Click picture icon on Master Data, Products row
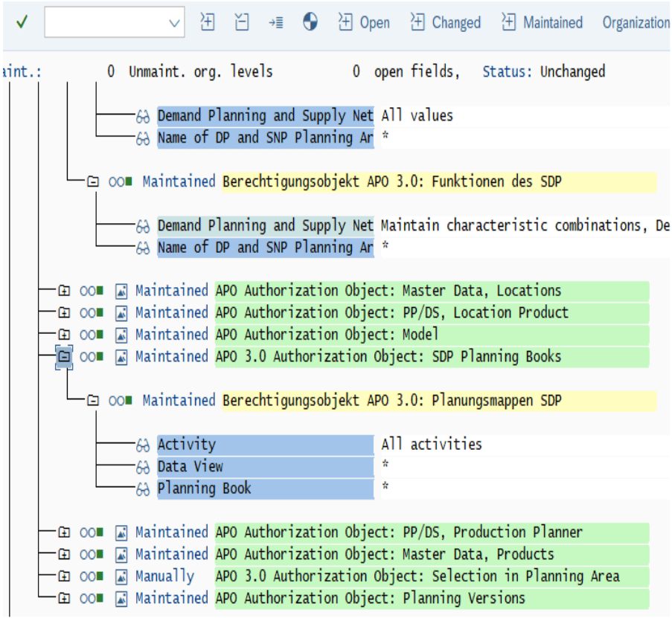 coord(121,555)
